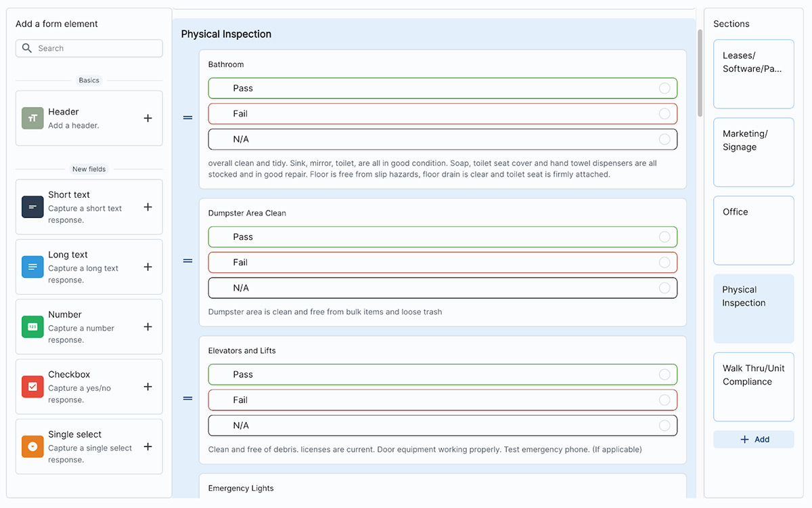Select the Header element icon

click(x=32, y=117)
